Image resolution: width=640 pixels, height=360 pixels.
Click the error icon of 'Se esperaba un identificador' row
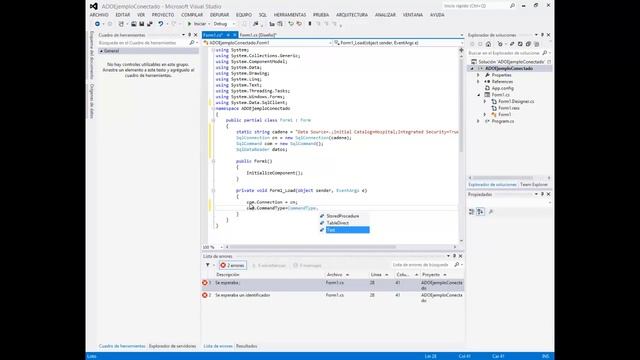click(x=205, y=295)
